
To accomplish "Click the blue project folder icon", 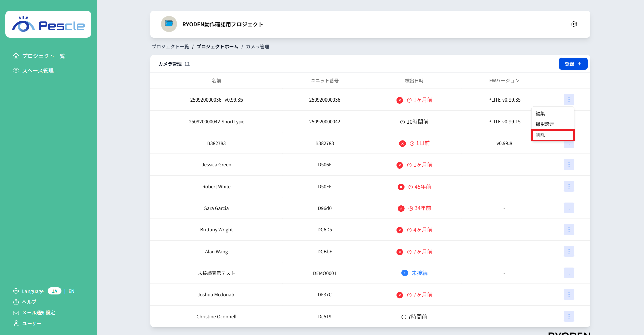I will pos(169,24).
